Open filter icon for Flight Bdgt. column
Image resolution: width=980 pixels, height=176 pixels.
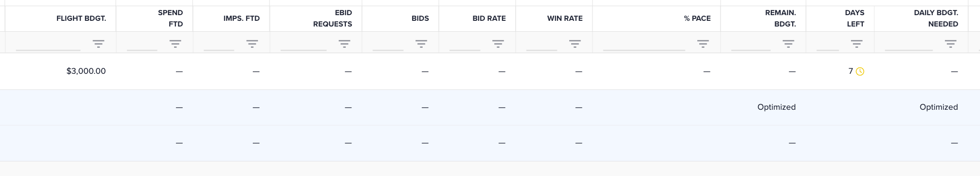[98, 44]
